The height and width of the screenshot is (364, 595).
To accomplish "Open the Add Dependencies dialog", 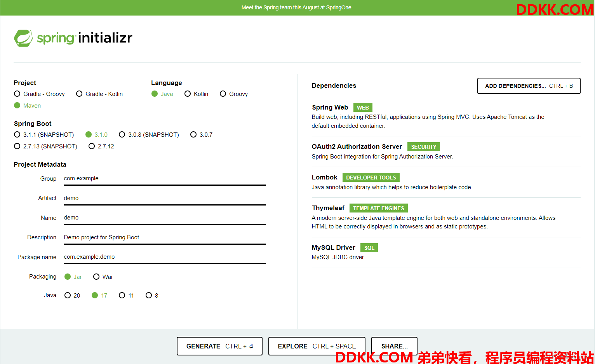I will click(529, 86).
